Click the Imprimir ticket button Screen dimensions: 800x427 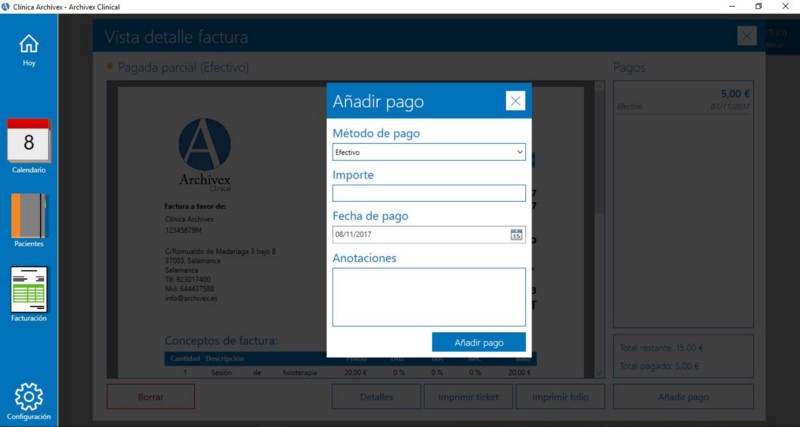[468, 397]
